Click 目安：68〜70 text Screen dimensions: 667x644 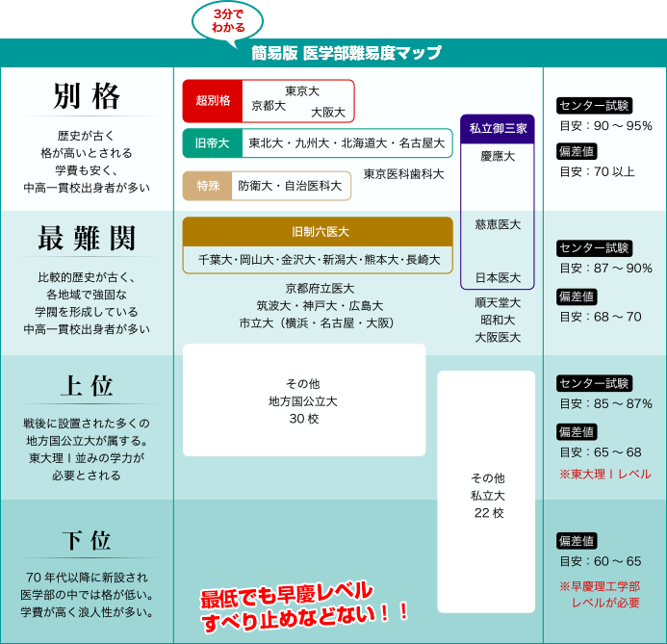(x=601, y=317)
